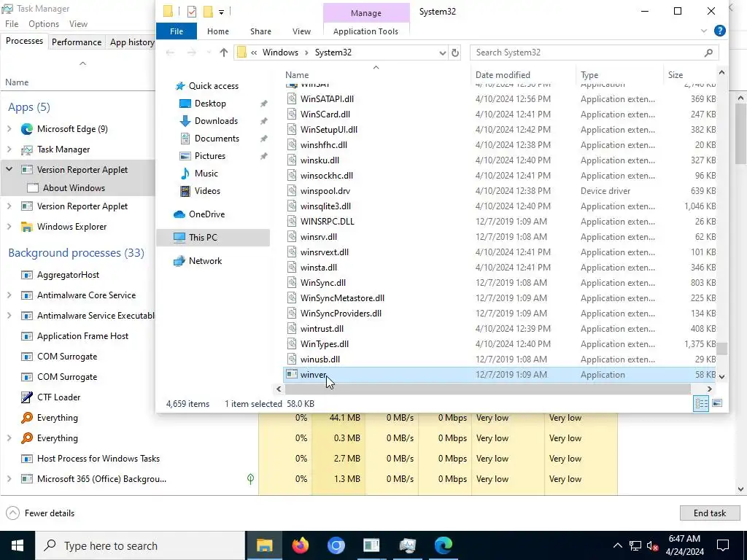Click the Explorer help question mark icon

pos(720,31)
